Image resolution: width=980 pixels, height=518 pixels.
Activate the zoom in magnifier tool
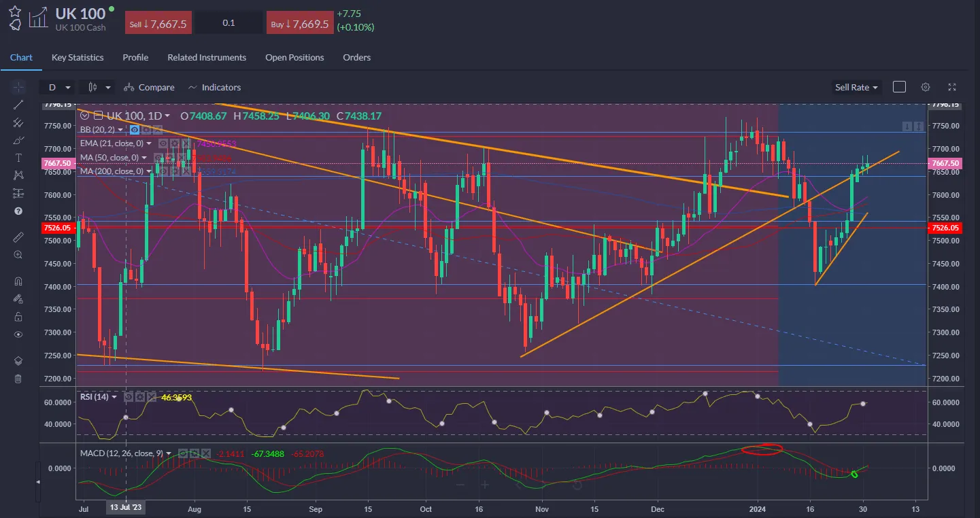click(x=18, y=255)
